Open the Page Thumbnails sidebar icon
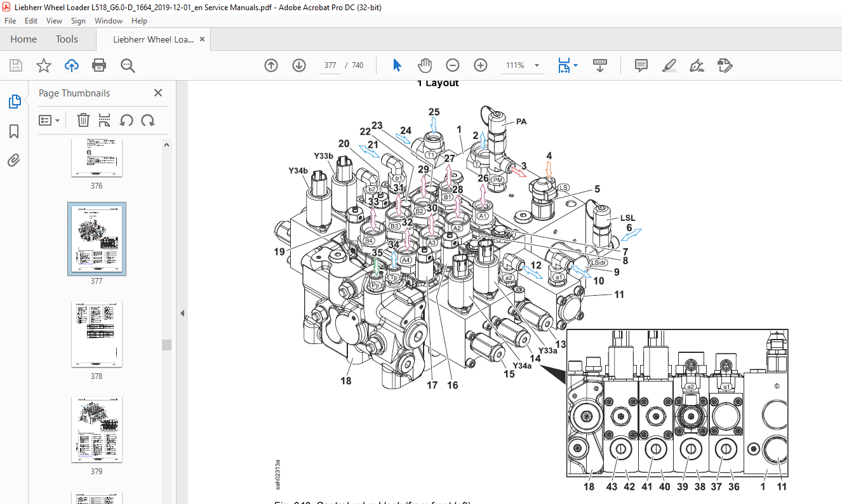This screenshot has width=842, height=504. click(x=14, y=102)
